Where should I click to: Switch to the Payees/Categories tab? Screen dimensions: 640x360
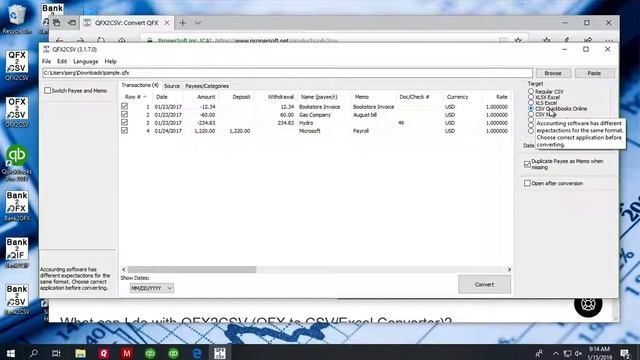click(207, 86)
